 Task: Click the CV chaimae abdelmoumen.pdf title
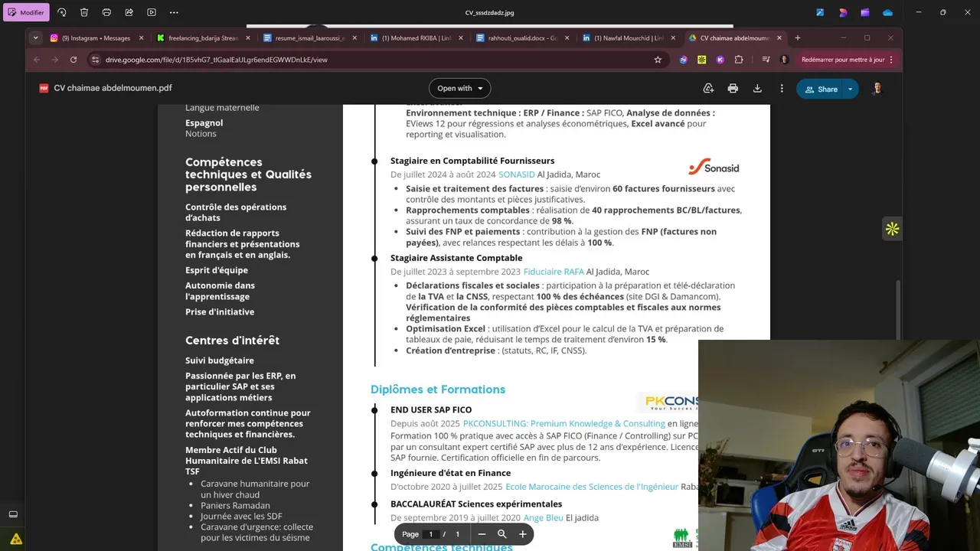coord(113,88)
